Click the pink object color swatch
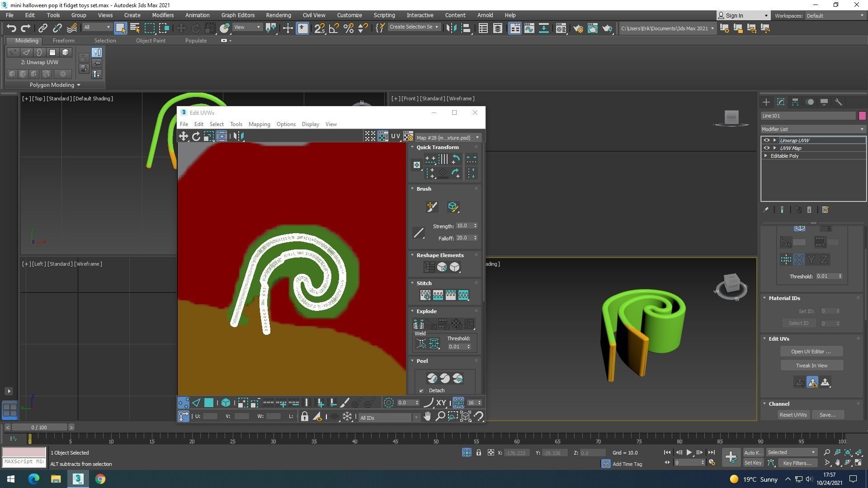This screenshot has width=868, height=488. click(862, 116)
